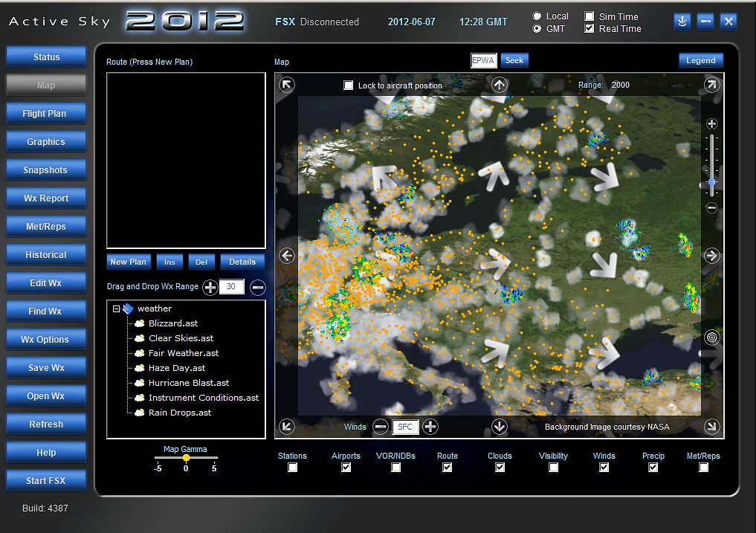Pan the map toward the top-left corner
Image resolution: width=756 pixels, height=533 pixels.
[287, 85]
